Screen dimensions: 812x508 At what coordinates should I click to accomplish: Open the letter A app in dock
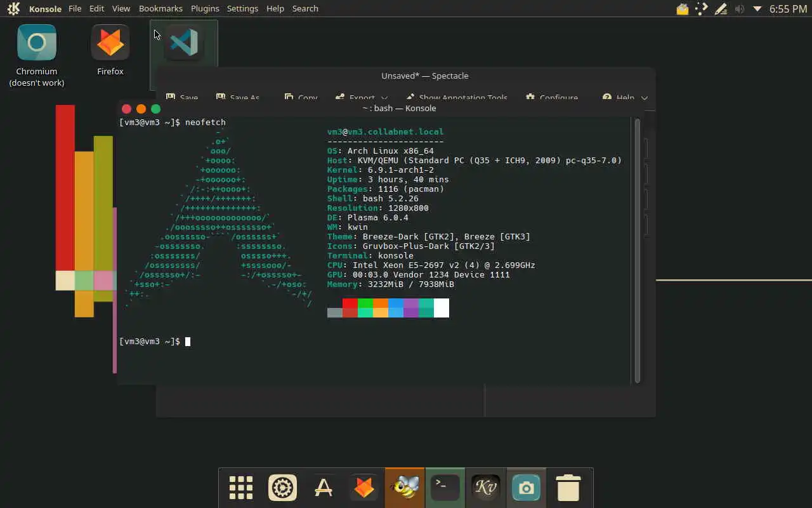(324, 488)
